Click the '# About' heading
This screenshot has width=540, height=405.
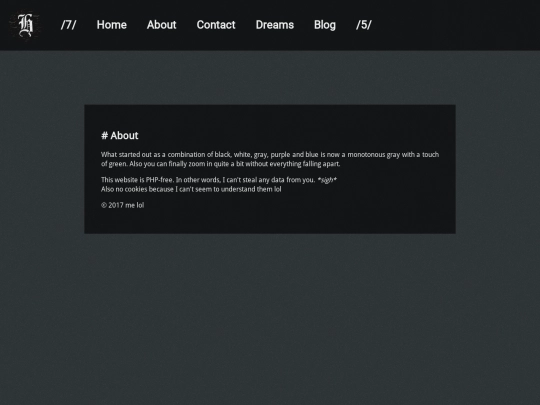pos(120,135)
